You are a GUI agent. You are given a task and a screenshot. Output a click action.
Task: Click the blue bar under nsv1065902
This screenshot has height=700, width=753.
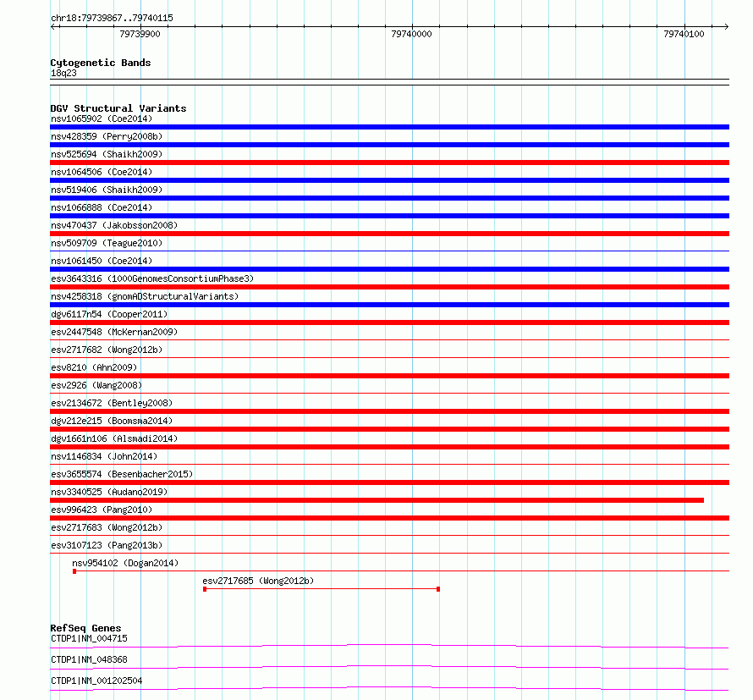389,127
